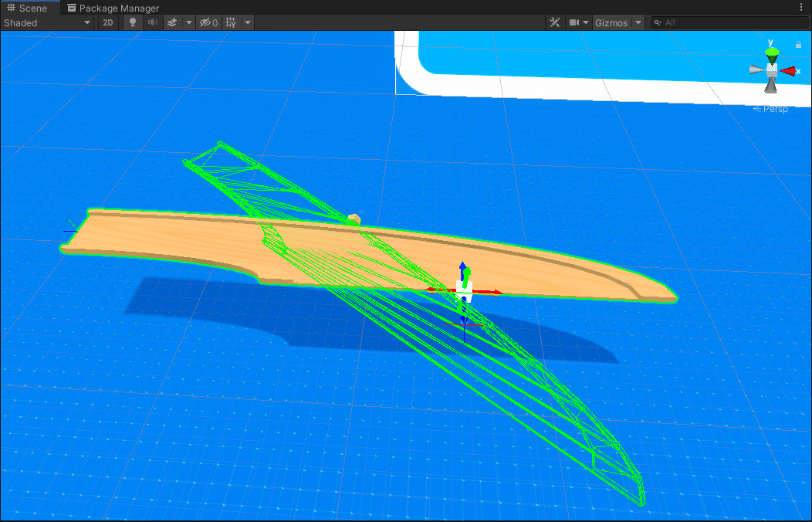Toggle the scene view grid icon
The width and height of the screenshot is (812, 522).
[232, 22]
